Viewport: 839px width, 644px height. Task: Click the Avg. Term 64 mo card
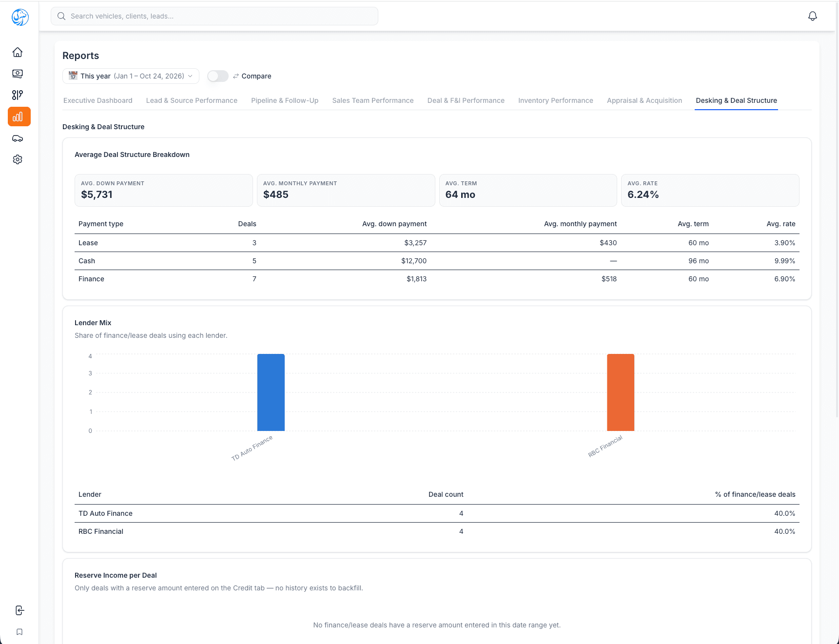528,190
